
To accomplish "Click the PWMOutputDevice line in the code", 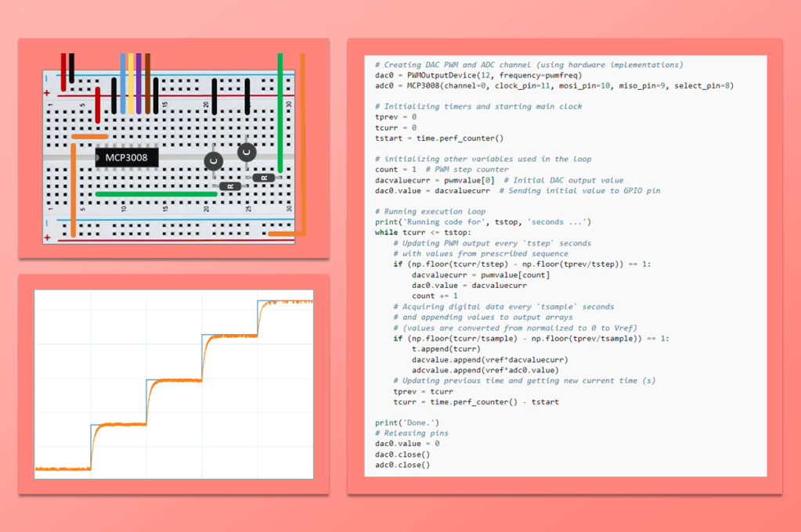I will coord(478,75).
